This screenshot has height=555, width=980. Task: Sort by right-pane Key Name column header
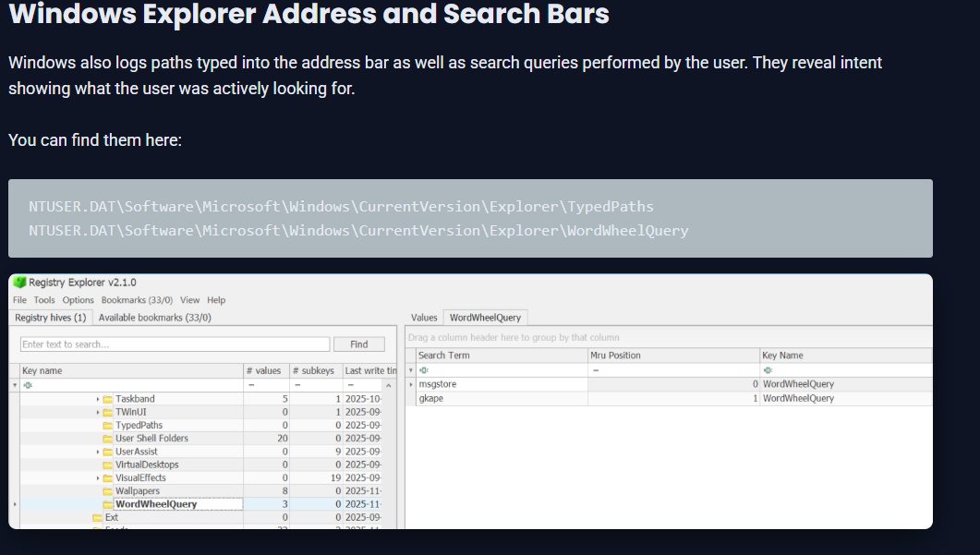[846, 355]
